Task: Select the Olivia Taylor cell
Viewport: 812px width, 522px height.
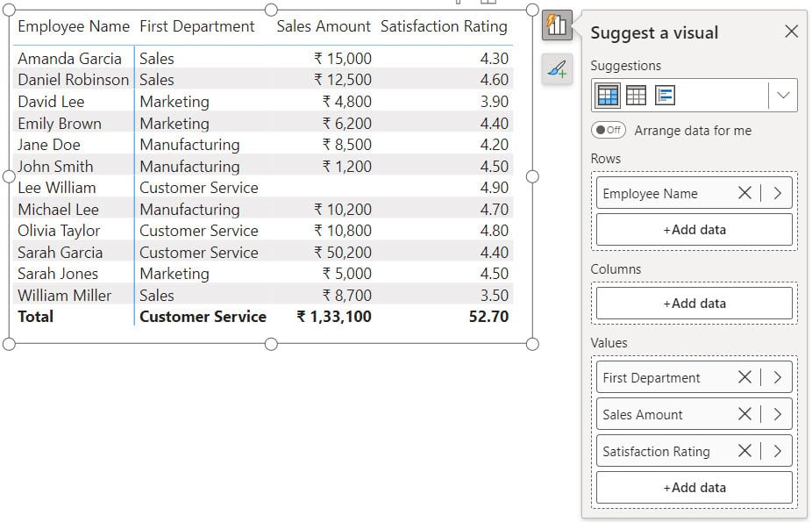Action: click(x=59, y=231)
